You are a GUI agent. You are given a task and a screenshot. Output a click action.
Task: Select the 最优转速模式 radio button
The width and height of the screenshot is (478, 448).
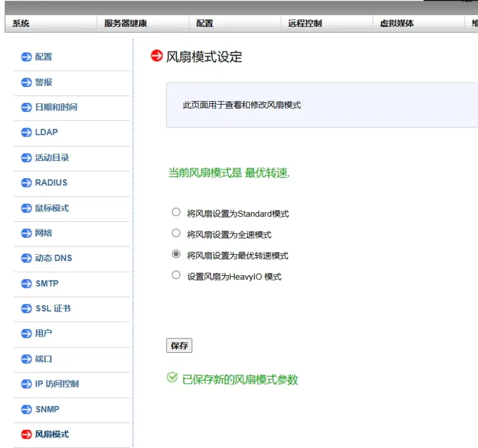pyautogui.click(x=176, y=254)
